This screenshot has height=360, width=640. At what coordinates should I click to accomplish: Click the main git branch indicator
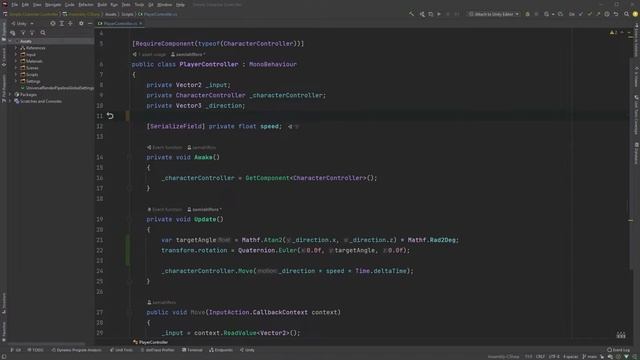[x=589, y=357]
